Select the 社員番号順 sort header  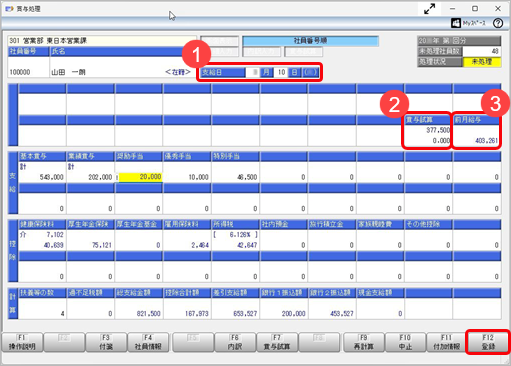pyautogui.click(x=310, y=41)
